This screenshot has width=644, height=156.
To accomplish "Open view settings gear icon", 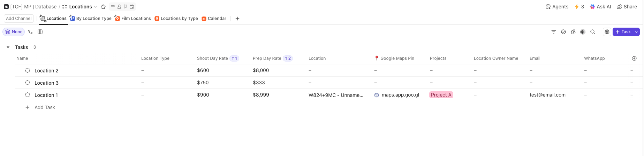I will [x=607, y=32].
